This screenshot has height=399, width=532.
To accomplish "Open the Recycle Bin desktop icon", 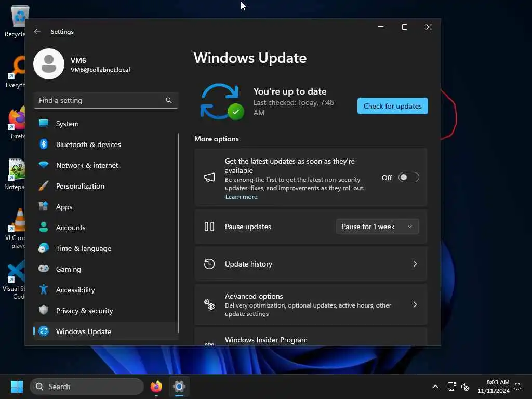I will [15, 21].
